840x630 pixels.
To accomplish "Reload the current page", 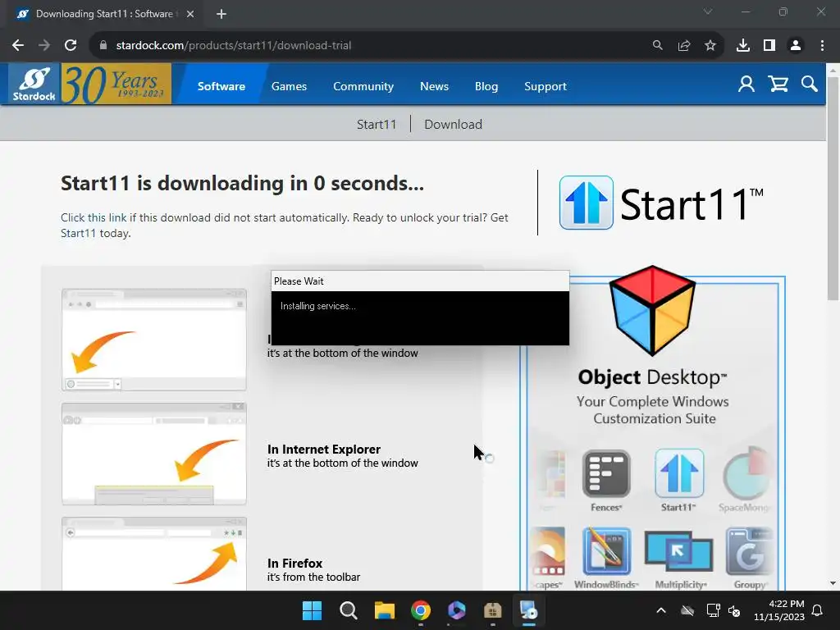I will coord(71,46).
